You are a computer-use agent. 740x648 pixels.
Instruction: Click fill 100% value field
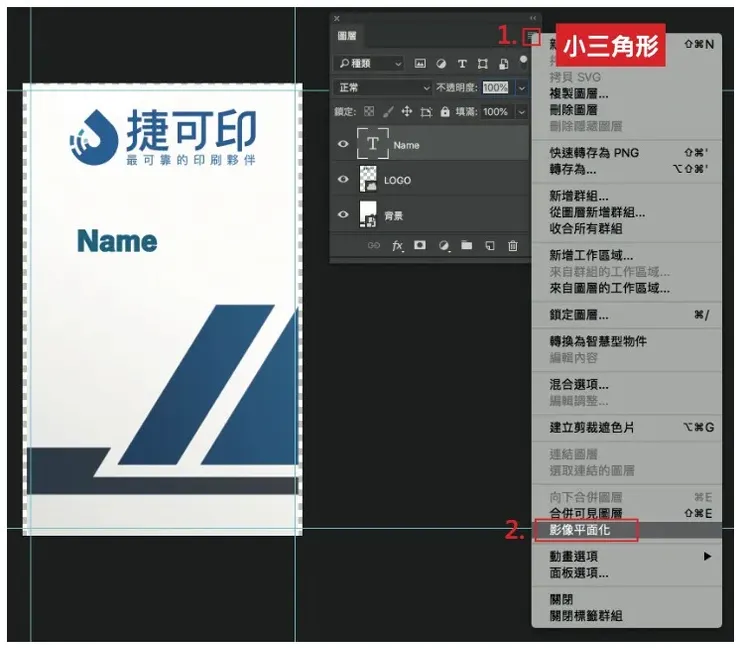pyautogui.click(x=495, y=112)
